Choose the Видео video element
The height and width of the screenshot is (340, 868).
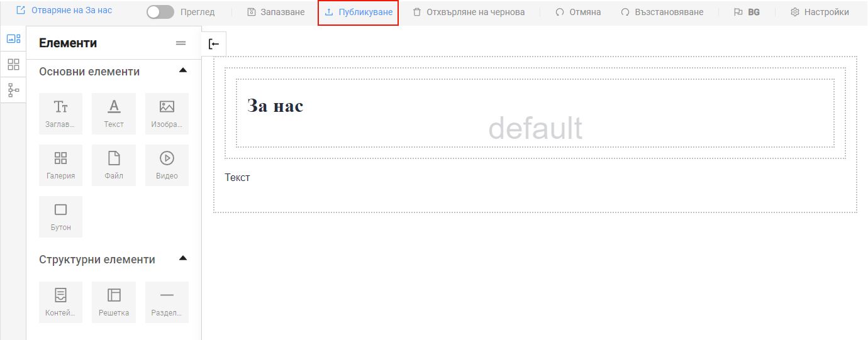point(167,165)
